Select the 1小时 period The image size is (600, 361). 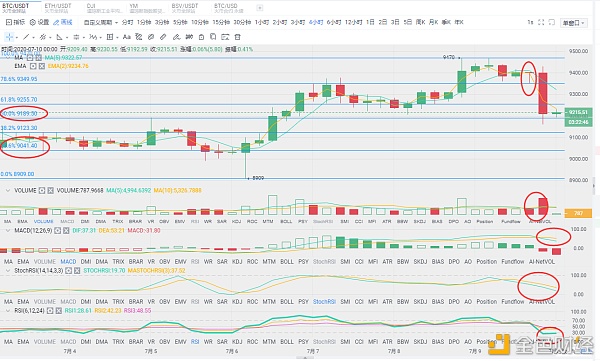pyautogui.click(x=262, y=22)
